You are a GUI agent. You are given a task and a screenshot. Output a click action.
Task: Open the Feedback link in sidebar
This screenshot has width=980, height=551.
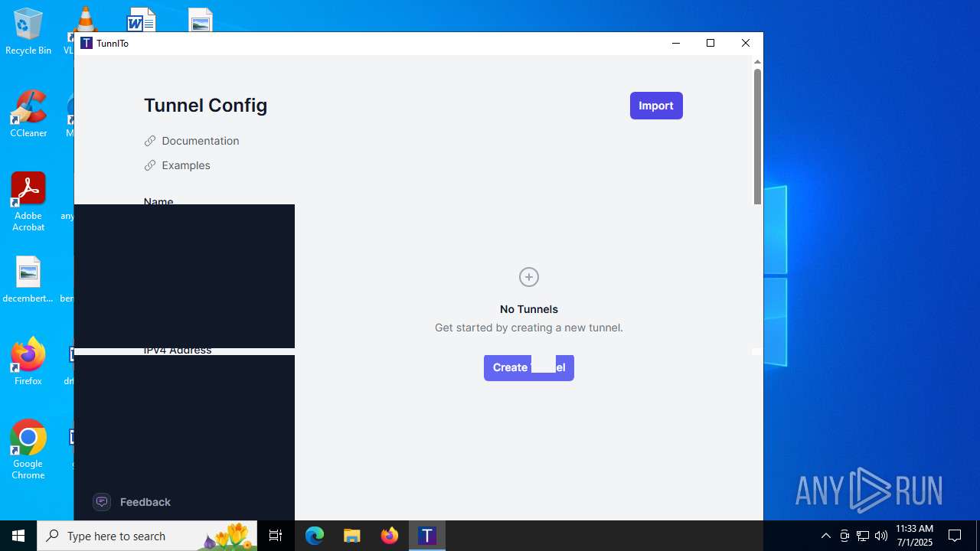(x=145, y=502)
